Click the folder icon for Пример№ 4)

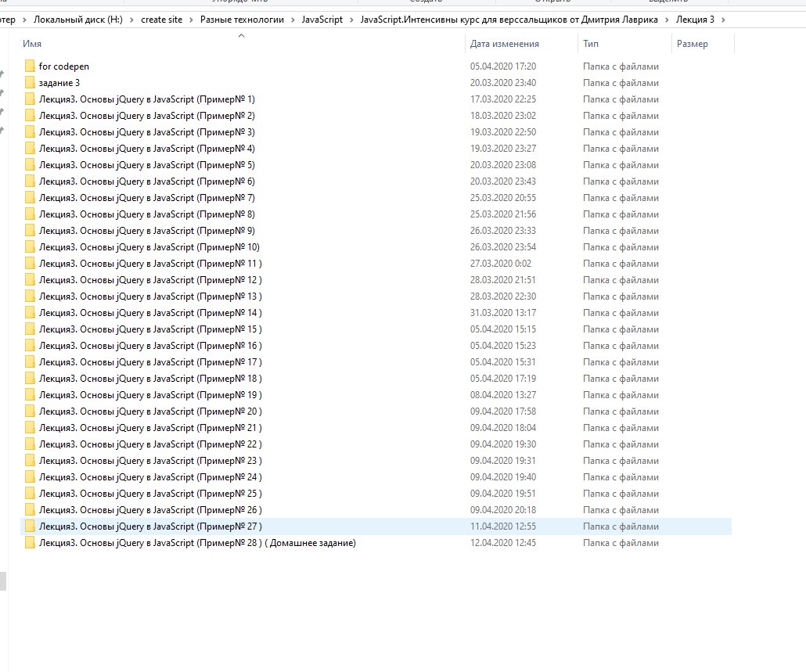[x=30, y=149]
